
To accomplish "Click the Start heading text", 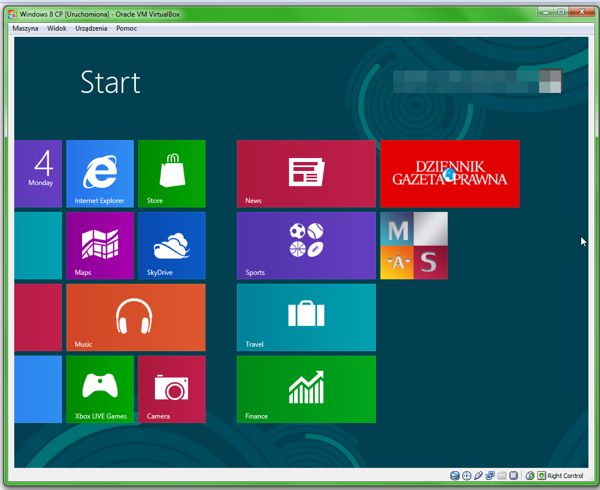I will (x=110, y=83).
